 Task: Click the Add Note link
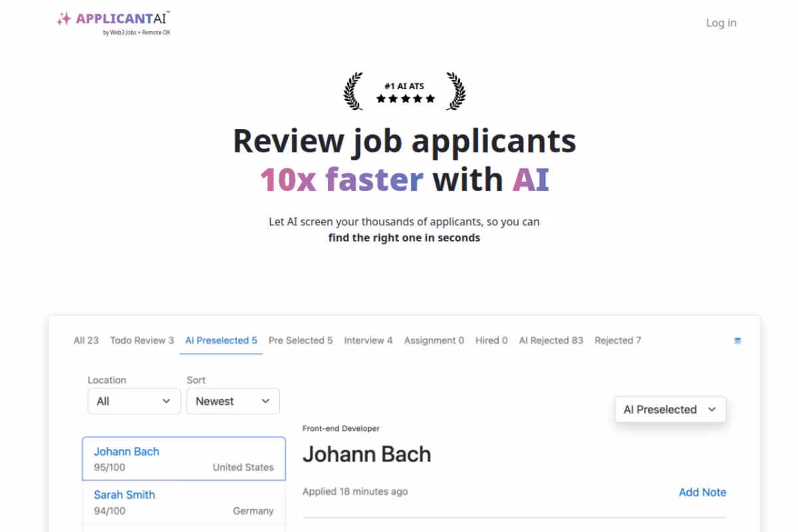(702, 492)
